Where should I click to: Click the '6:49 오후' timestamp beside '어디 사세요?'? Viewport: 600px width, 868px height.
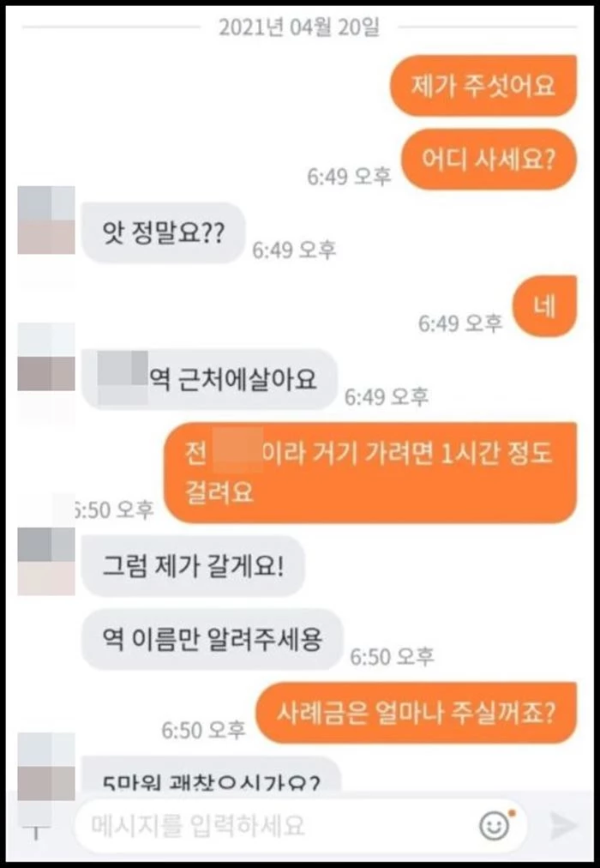click(349, 177)
